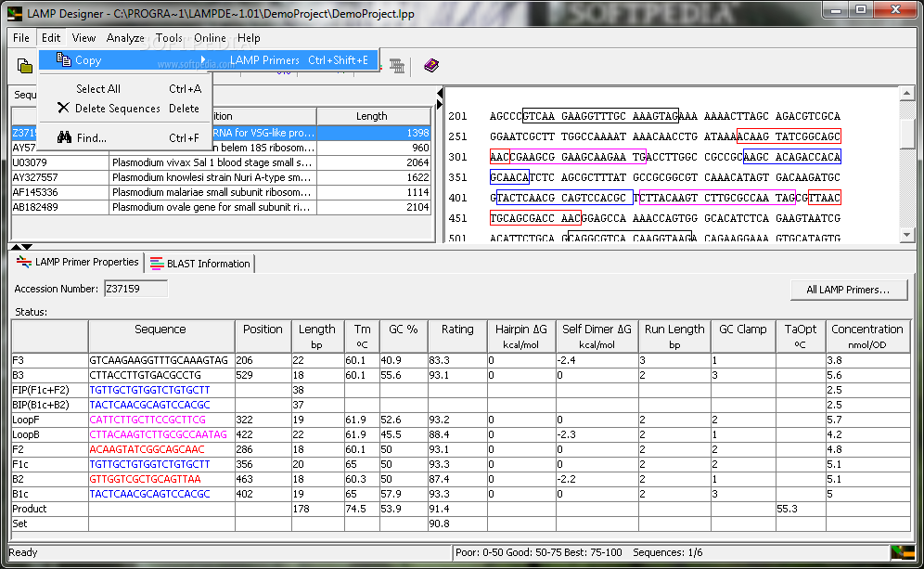924x569 pixels.
Task: Open project using the toolbar folder icon
Action: (x=24, y=66)
